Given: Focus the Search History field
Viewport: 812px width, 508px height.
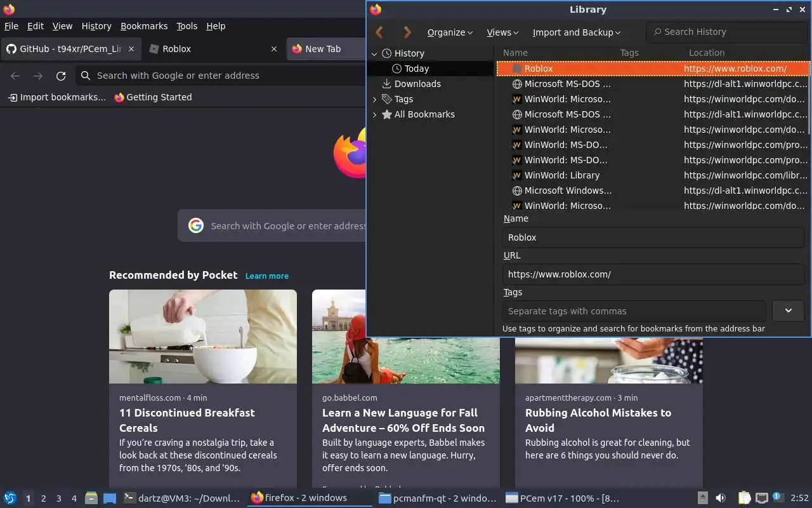Looking at the screenshot, I should [726, 32].
